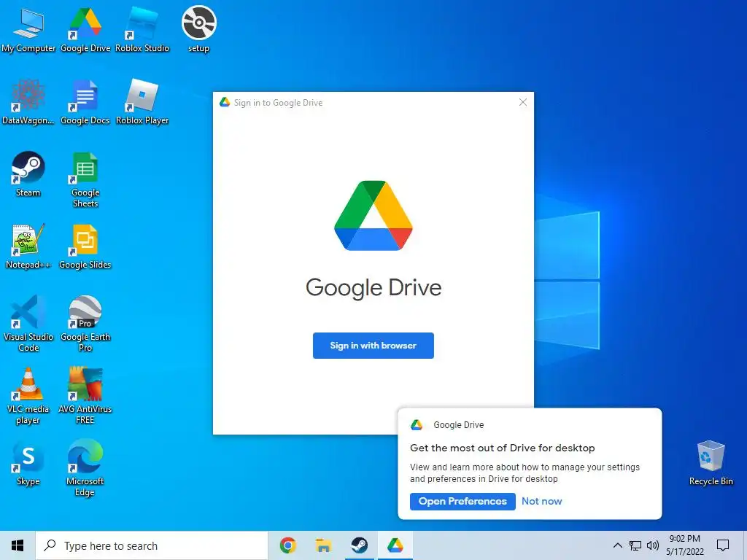Select the Roblox Studio desktop shortcut
This screenshot has width=747, height=560.
tap(142, 29)
